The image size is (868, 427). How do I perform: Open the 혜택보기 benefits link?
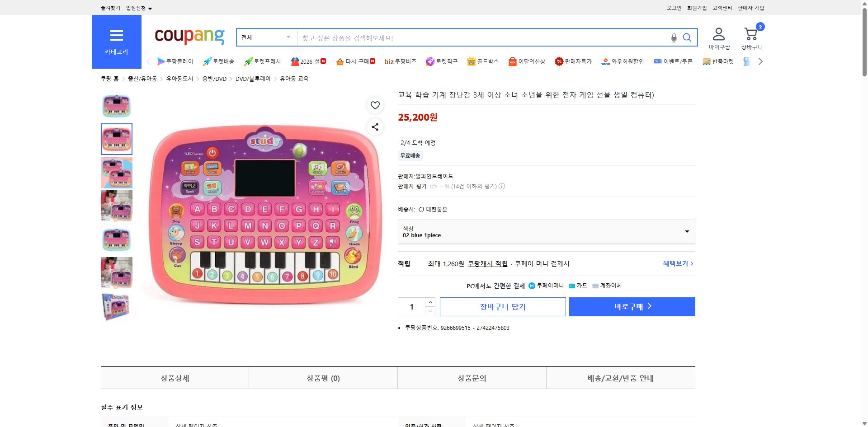[x=677, y=263]
